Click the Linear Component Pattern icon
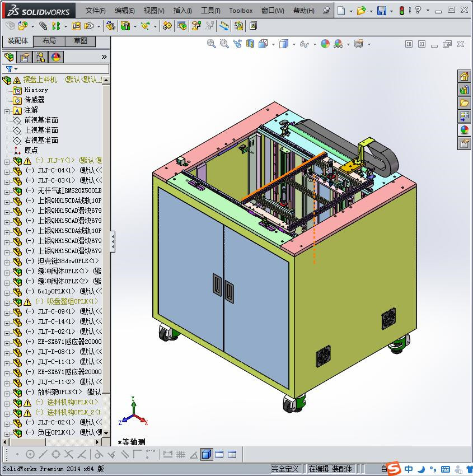 coord(56,26)
